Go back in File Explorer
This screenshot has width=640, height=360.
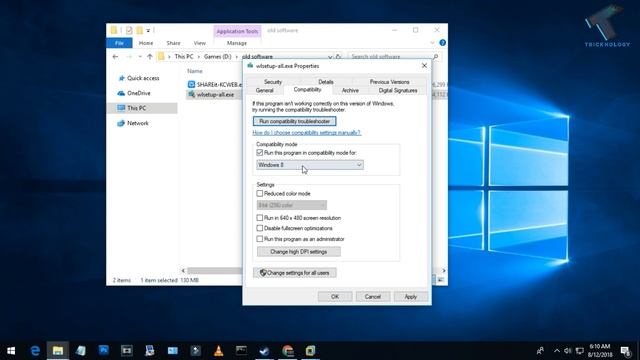115,57
